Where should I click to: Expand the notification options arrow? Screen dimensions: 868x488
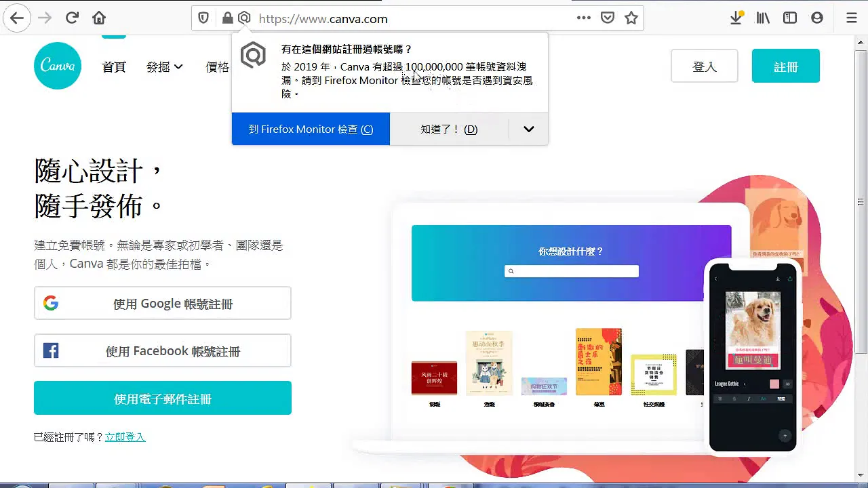coord(529,129)
